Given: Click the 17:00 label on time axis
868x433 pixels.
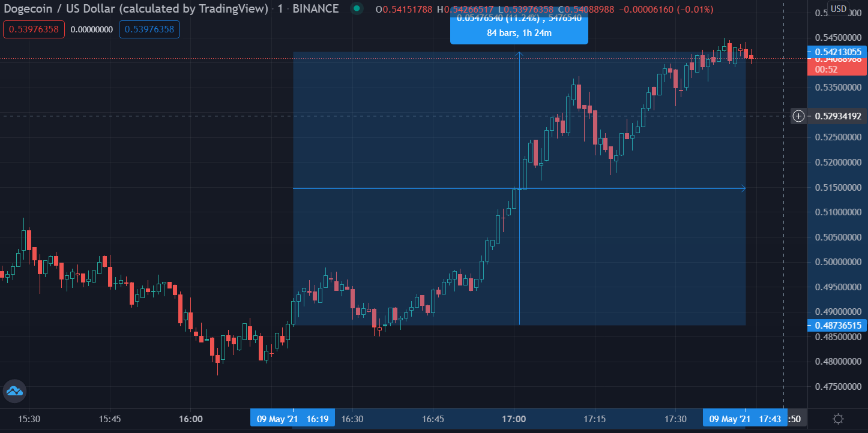Looking at the screenshot, I should click(x=514, y=419).
